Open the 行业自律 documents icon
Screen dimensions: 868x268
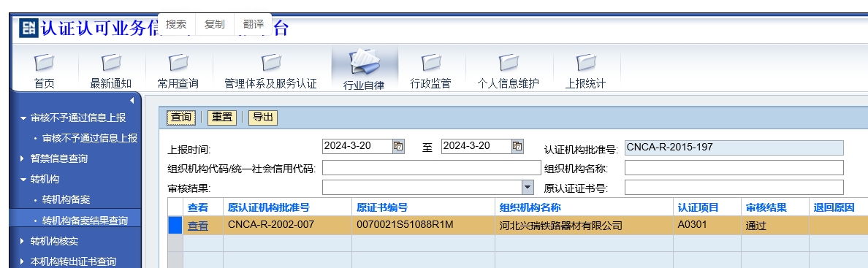tap(364, 63)
